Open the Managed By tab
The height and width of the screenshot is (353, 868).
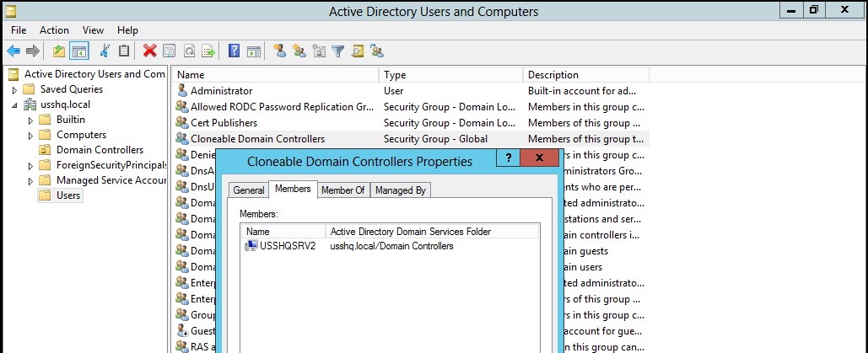tap(400, 190)
